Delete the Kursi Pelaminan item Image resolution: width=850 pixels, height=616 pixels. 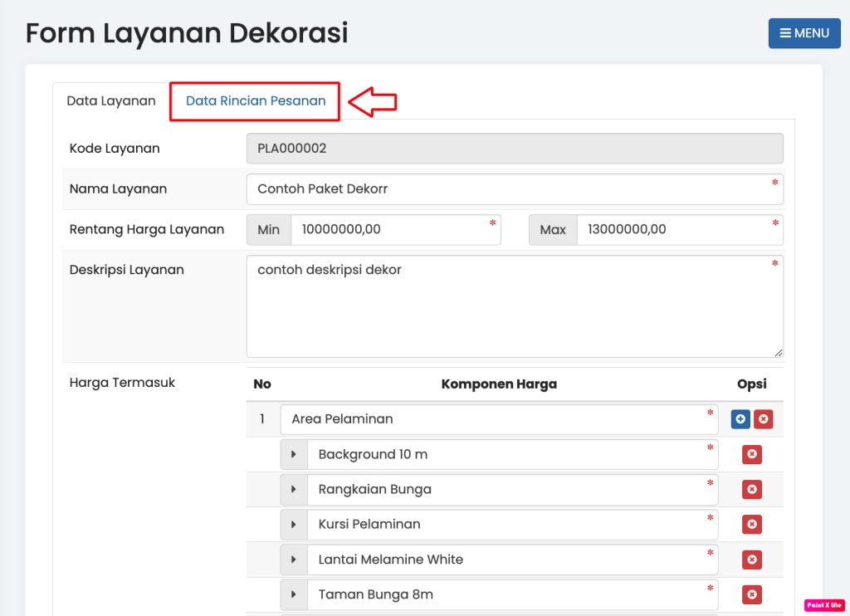[751, 525]
